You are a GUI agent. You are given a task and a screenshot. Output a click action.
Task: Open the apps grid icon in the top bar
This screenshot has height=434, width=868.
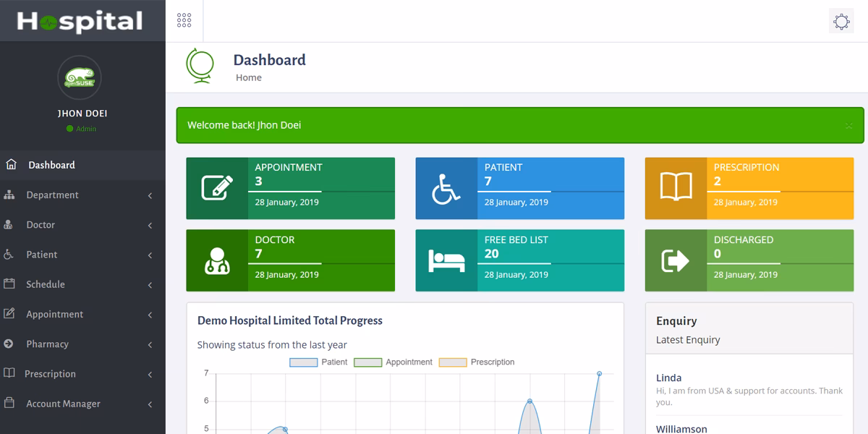pos(184,20)
